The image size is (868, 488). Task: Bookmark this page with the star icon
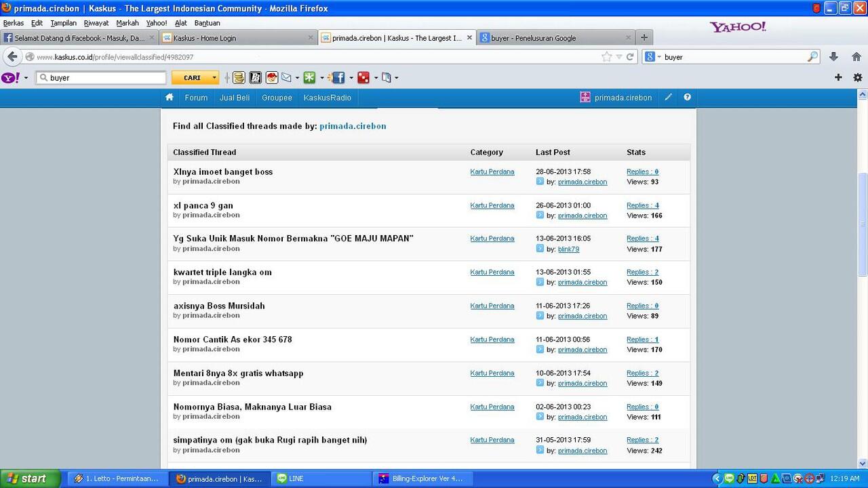tap(606, 57)
